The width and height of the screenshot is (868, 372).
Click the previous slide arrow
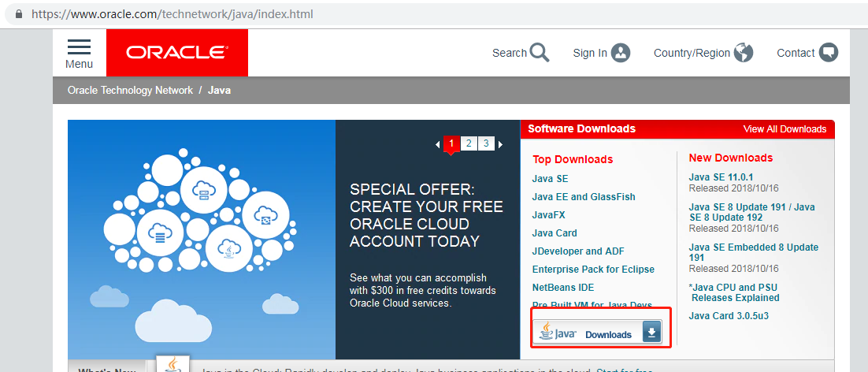(437, 144)
